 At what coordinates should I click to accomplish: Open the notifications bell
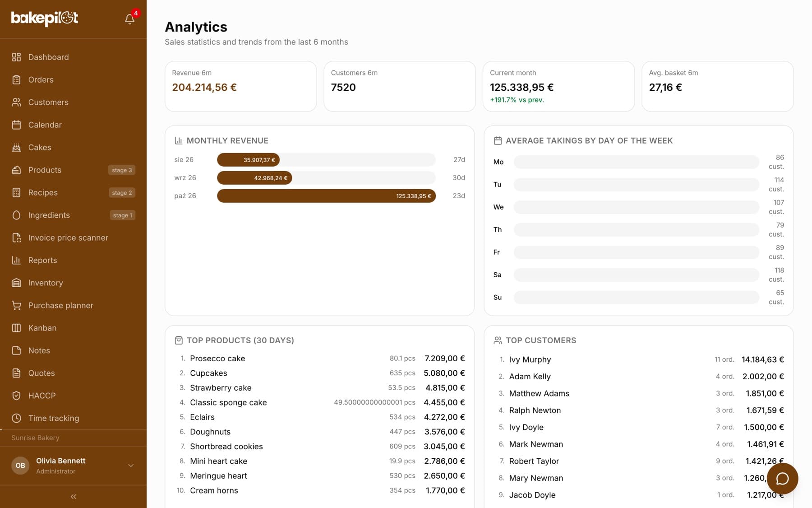(130, 19)
